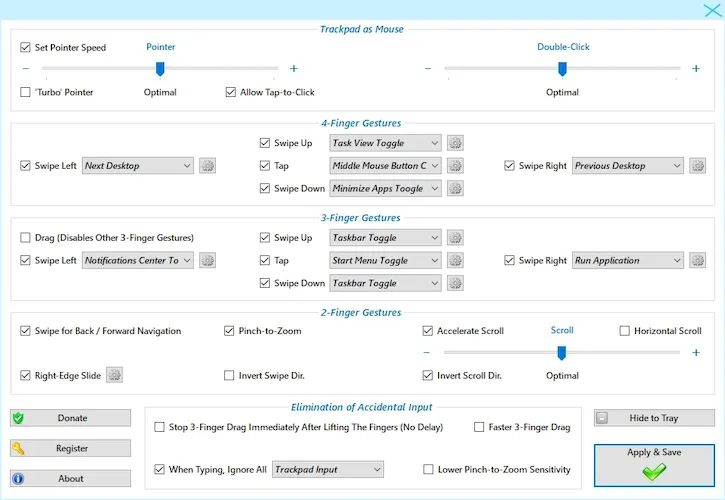Click gear icon next to 4-finger Swipe Up
Viewport: 725px width, 500px height.
pyautogui.click(x=455, y=143)
